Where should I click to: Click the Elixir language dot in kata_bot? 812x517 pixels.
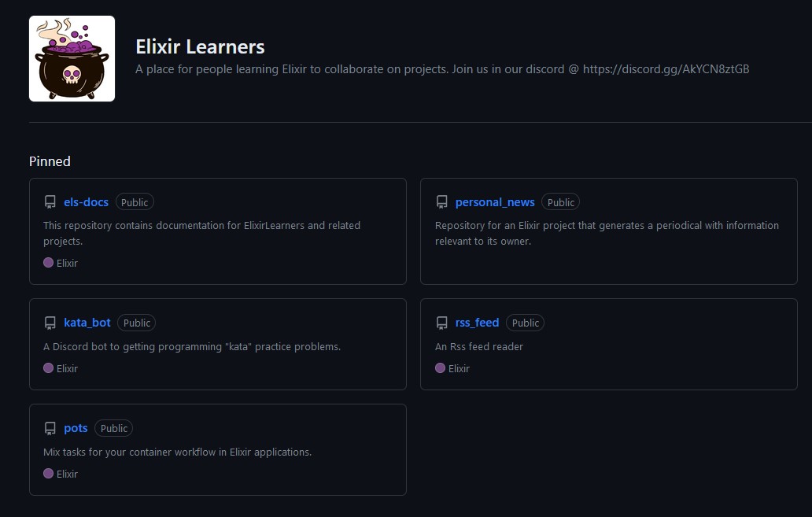pyautogui.click(x=48, y=367)
